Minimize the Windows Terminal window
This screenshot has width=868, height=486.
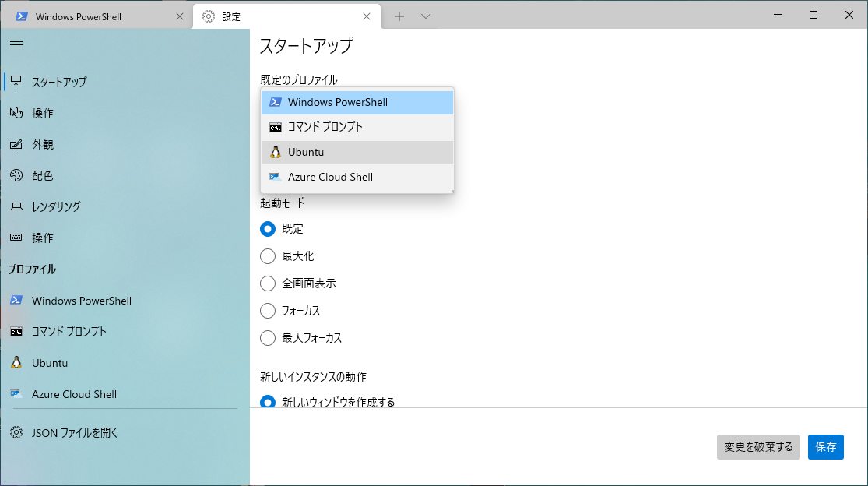[x=778, y=15]
